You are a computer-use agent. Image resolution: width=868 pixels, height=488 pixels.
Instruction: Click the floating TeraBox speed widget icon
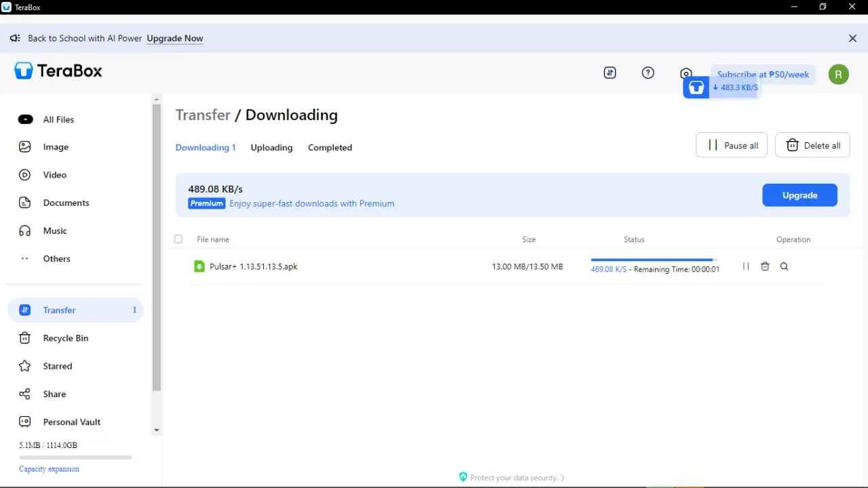(x=696, y=87)
